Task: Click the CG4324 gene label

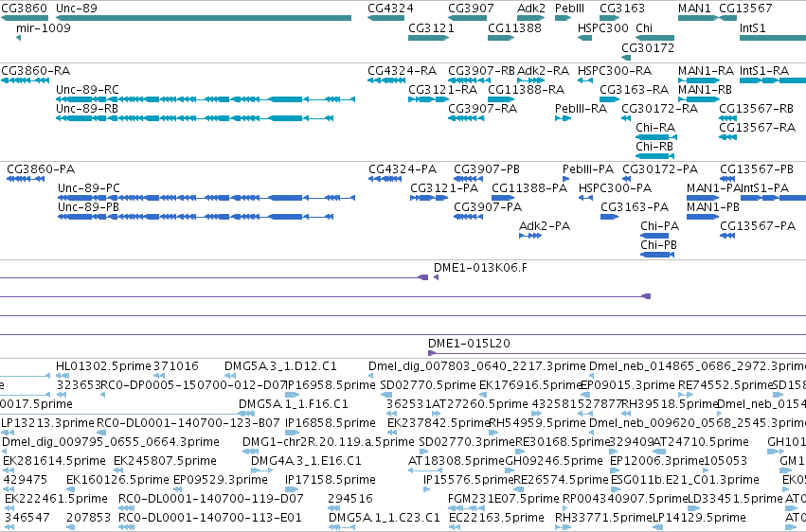Action: (390, 9)
